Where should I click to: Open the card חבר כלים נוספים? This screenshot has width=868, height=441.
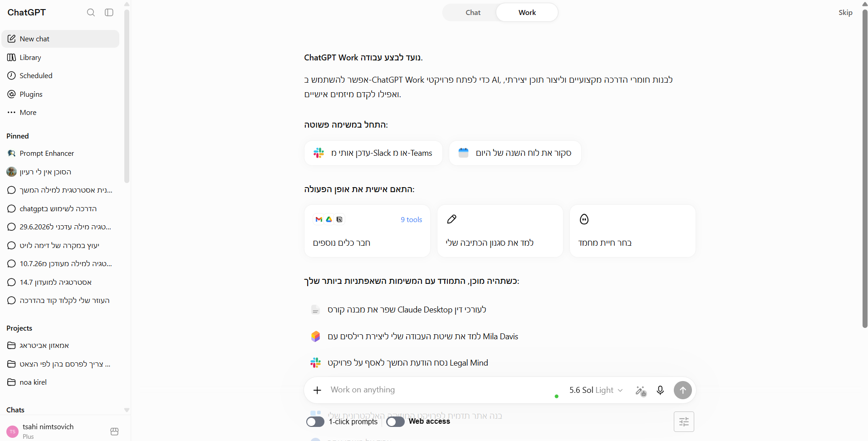coord(367,231)
